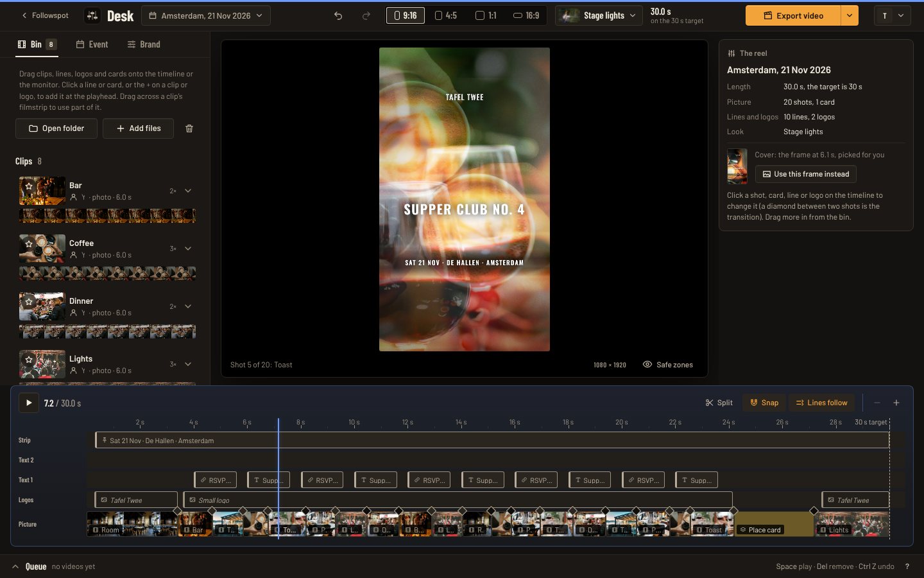Open the Stage lights look dropdown
Image resolution: width=924 pixels, height=578 pixels.
tap(599, 15)
